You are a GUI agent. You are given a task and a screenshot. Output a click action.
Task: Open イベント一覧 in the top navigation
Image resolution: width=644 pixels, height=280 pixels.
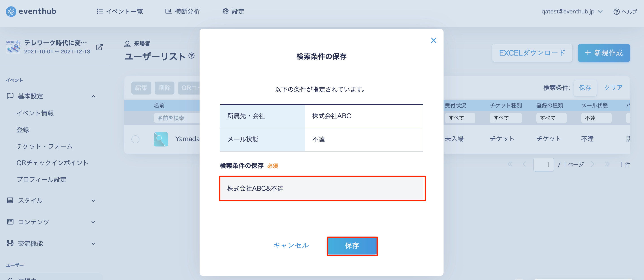click(120, 11)
